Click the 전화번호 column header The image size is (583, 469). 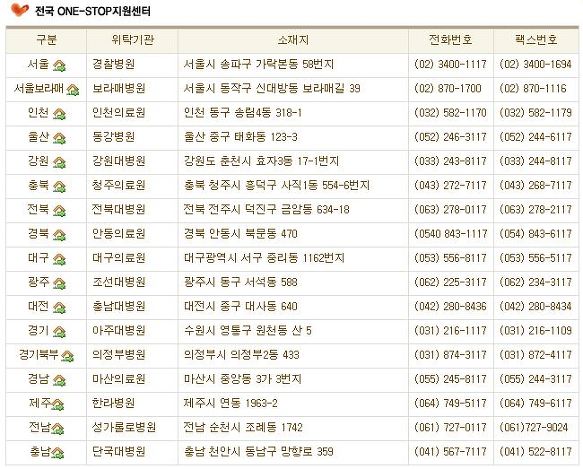point(451,40)
